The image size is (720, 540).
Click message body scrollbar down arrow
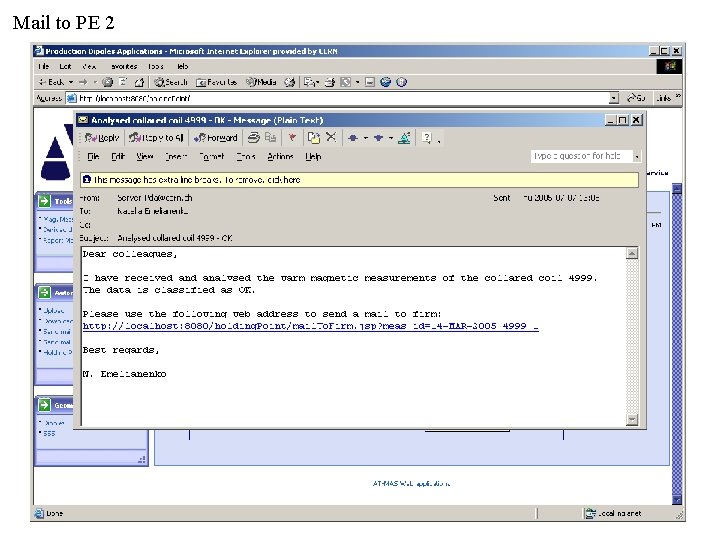tap(632, 420)
